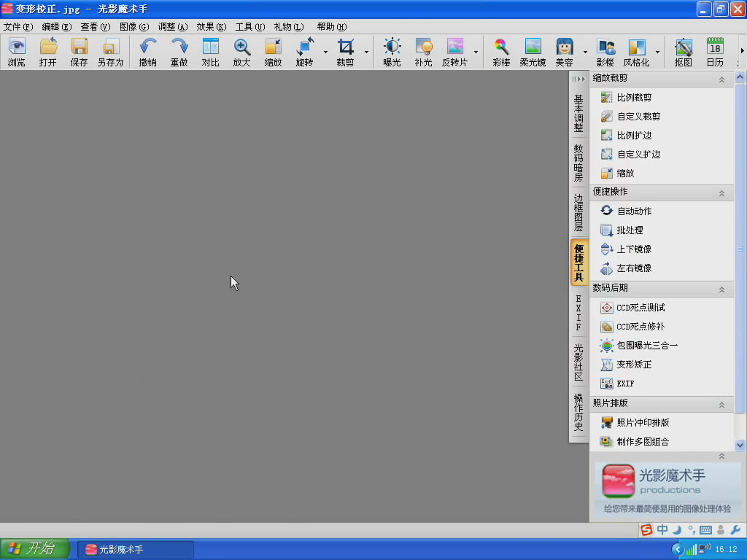Collapse the 照片排版 section

[x=721, y=405]
